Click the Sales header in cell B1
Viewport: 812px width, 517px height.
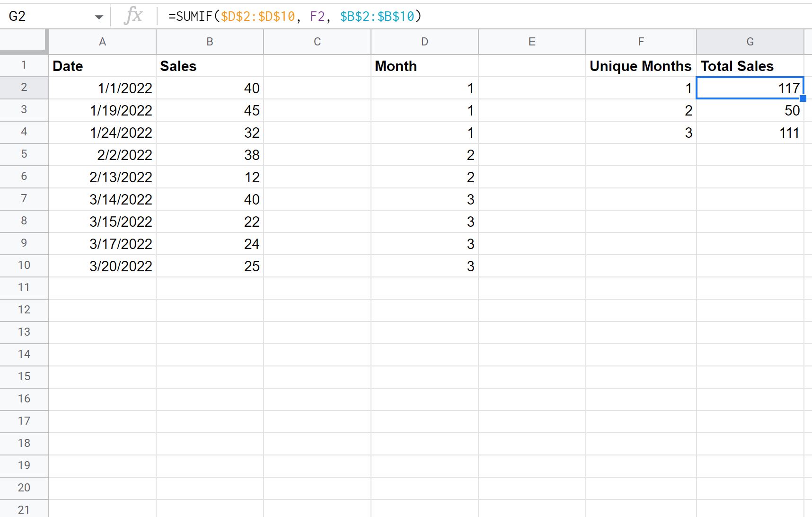[210, 66]
